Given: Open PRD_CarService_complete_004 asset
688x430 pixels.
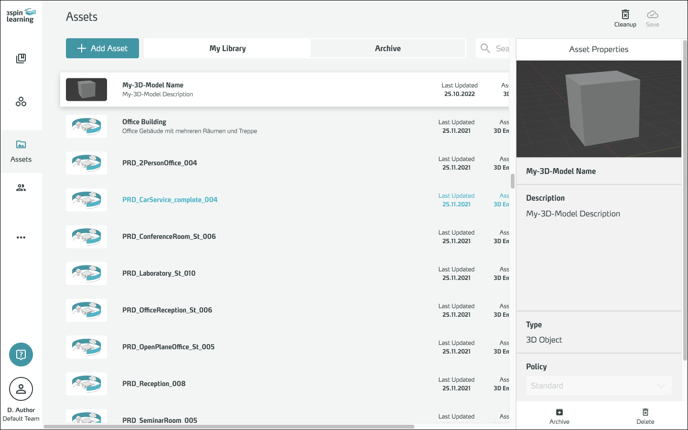Looking at the screenshot, I should (170, 200).
